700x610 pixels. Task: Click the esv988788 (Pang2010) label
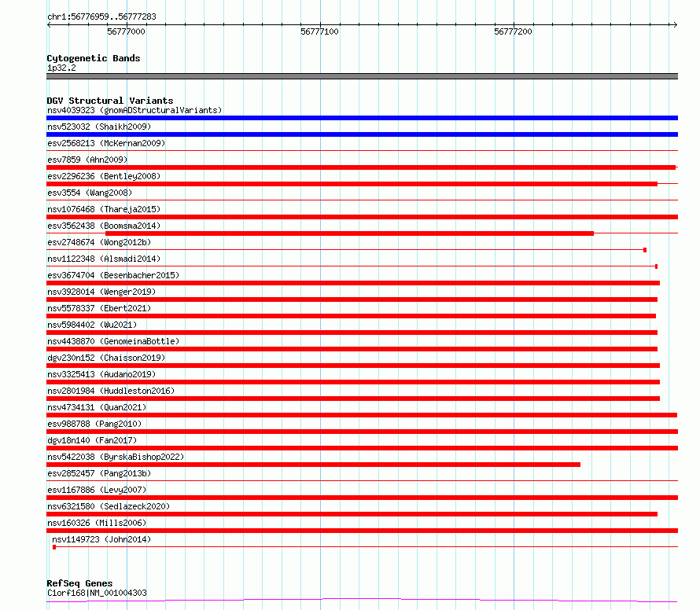(x=94, y=424)
